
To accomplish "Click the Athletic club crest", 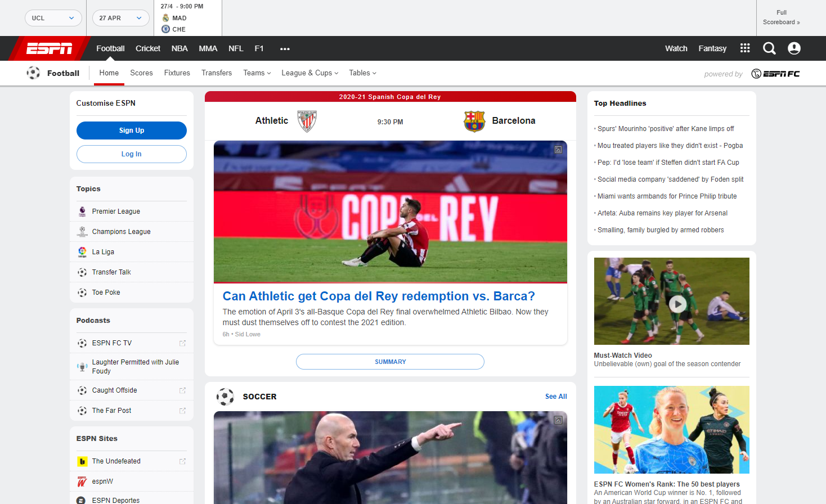I will pos(307,121).
